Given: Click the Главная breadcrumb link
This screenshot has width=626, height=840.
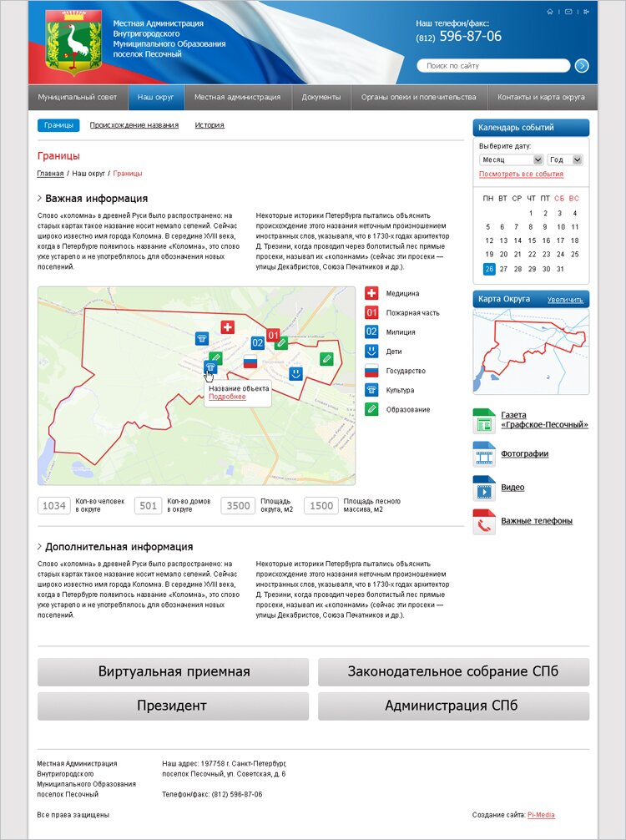Looking at the screenshot, I should point(50,174).
